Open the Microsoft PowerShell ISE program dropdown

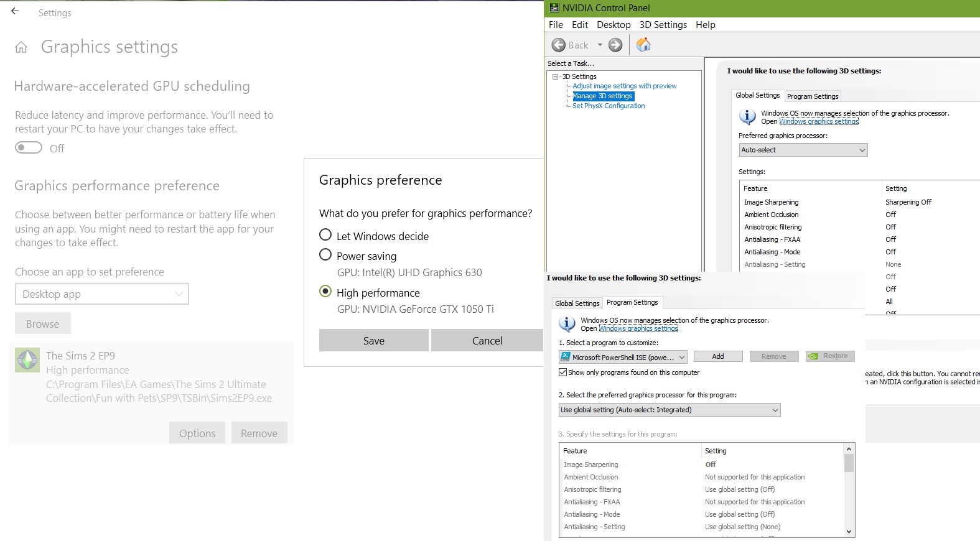point(623,357)
